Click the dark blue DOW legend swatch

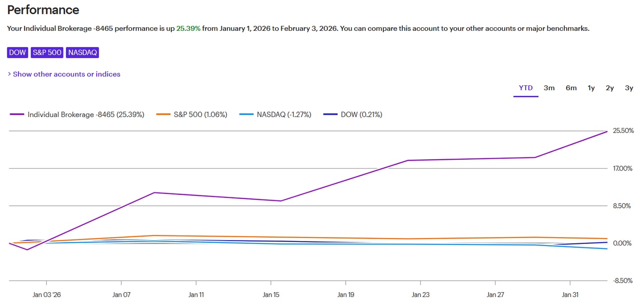330,115
